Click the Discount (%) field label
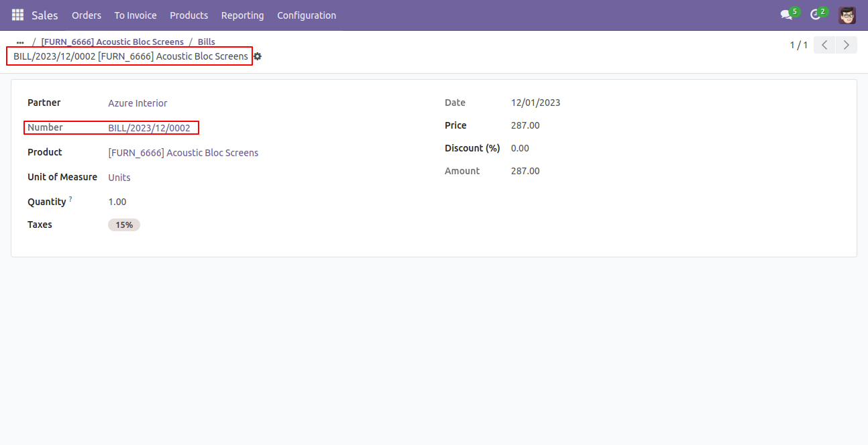The image size is (868, 445). [472, 148]
